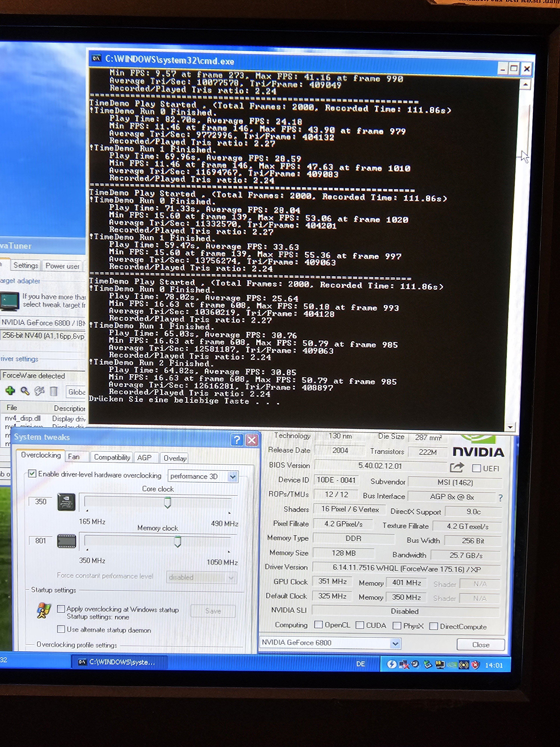Viewport: 560px width, 747px height.
Task: Check Use alternate startup daemon
Action: click(61, 629)
